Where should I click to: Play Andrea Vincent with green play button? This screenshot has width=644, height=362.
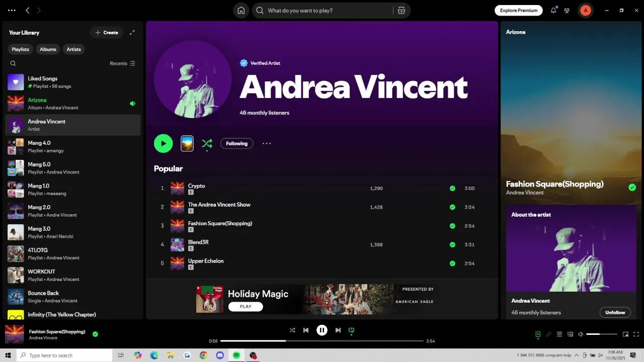pos(164,143)
